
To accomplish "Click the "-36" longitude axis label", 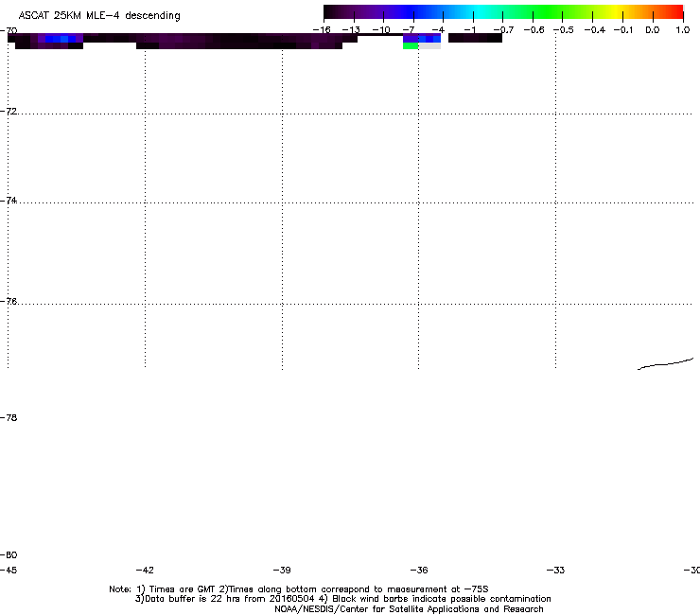I will click(x=419, y=570).
